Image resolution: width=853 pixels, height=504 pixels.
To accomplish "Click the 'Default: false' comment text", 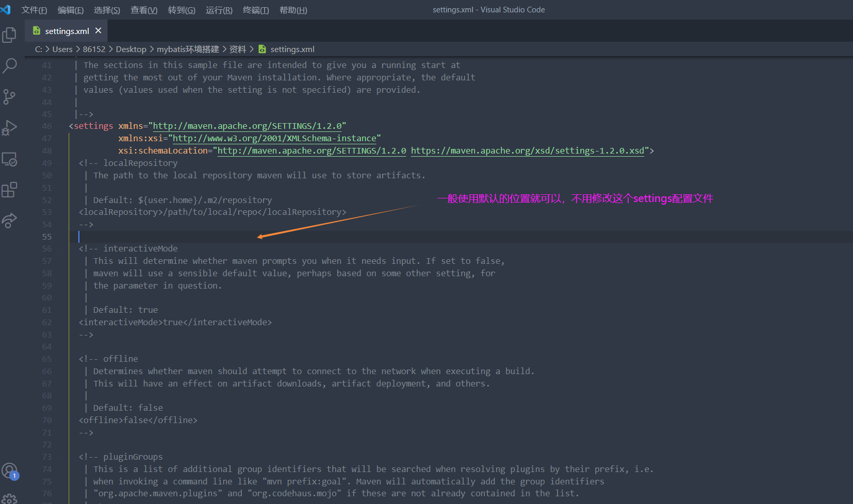I will (128, 408).
